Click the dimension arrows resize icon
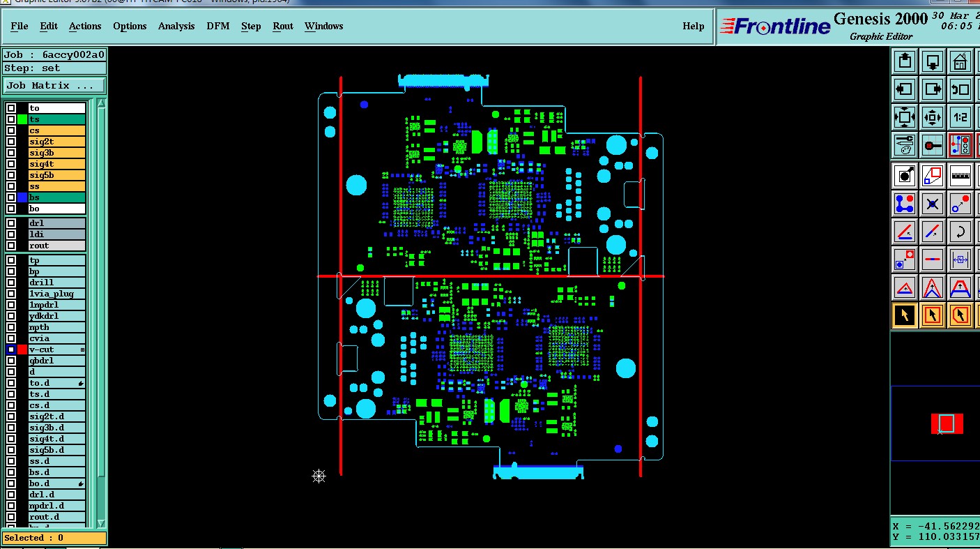The height and width of the screenshot is (549, 980). [960, 260]
